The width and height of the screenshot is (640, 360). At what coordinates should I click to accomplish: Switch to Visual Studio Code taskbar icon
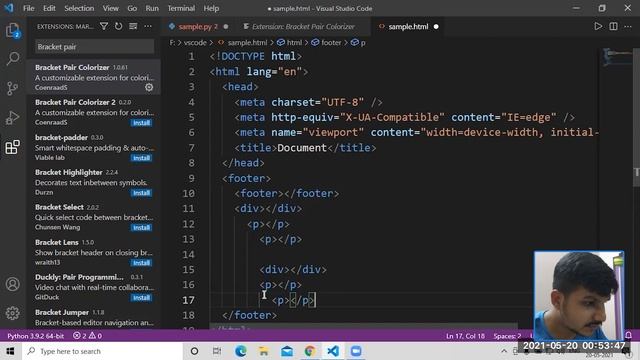333,351
